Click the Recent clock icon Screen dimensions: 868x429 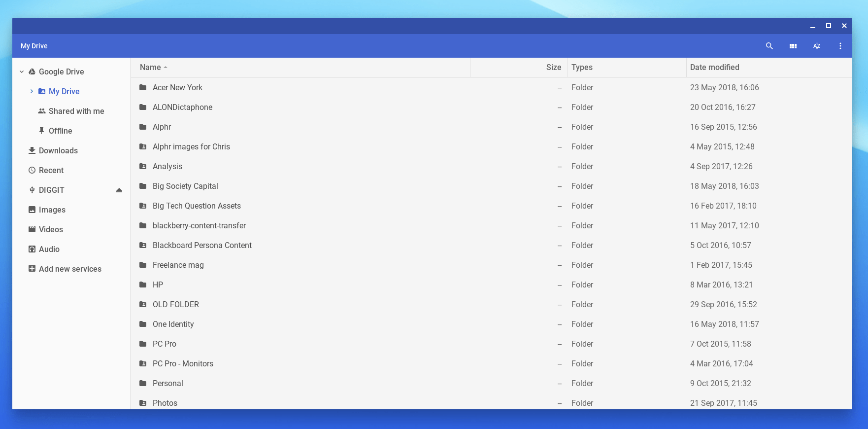point(32,170)
